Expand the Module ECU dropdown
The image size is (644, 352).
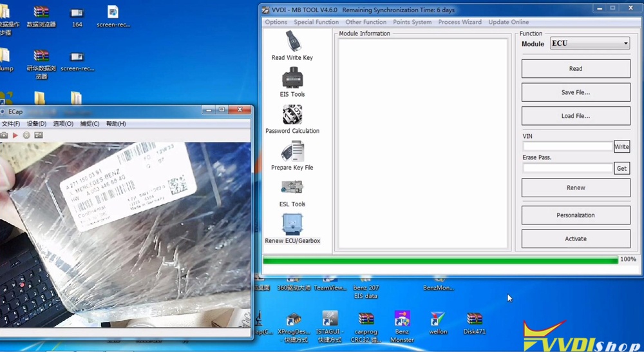pos(589,43)
